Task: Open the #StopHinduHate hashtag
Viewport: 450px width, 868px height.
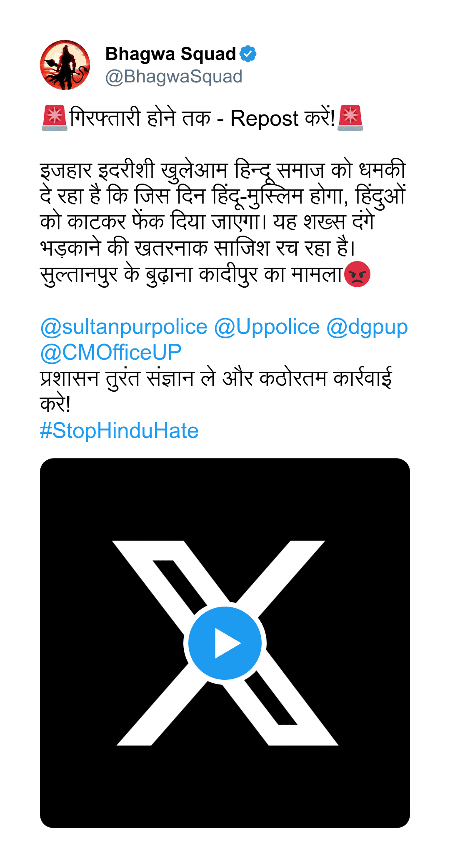Action: tap(119, 431)
